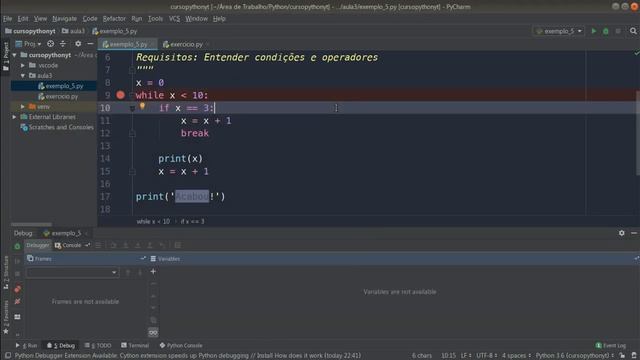Click the Show Execution Point icon
640x360 pixels.
coord(98,245)
